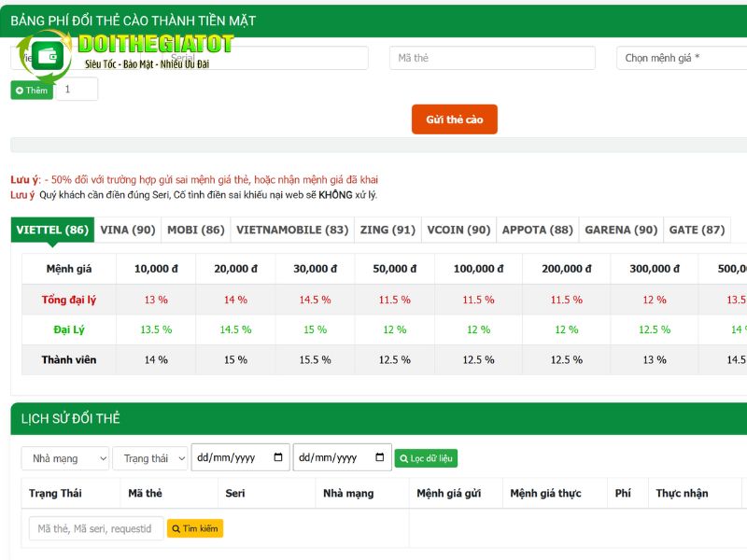Open Chọn mệnh giá dropdown
Screen dimensions: 747x560
682,58
